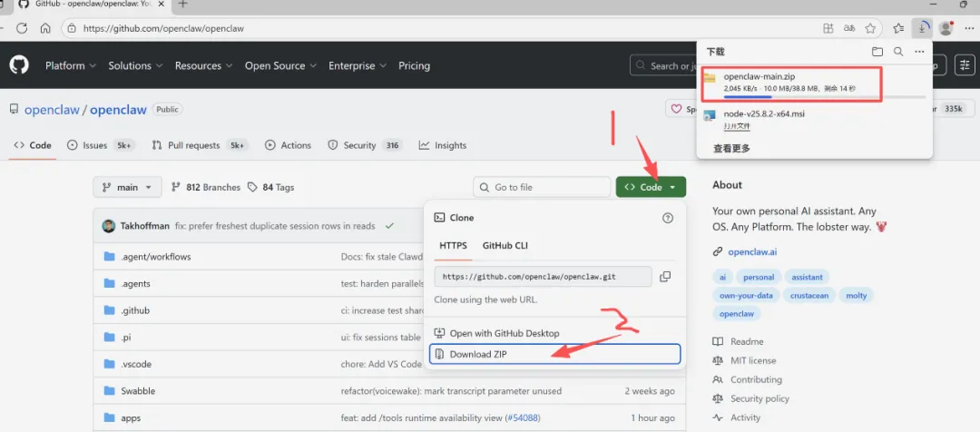This screenshot has height=432, width=980.
Task: Click the translate/read aloud address bar icon
Action: click(x=848, y=28)
